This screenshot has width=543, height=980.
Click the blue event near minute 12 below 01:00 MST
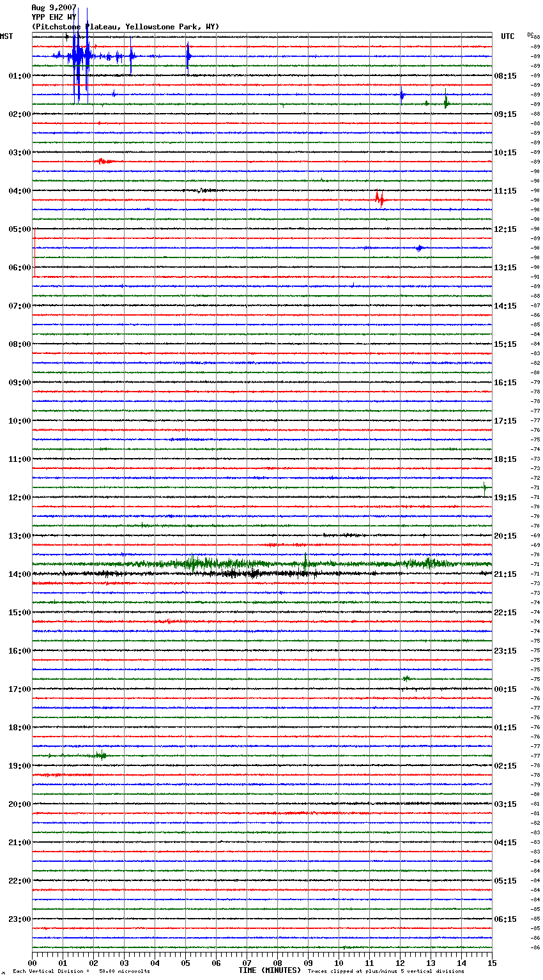click(x=402, y=95)
